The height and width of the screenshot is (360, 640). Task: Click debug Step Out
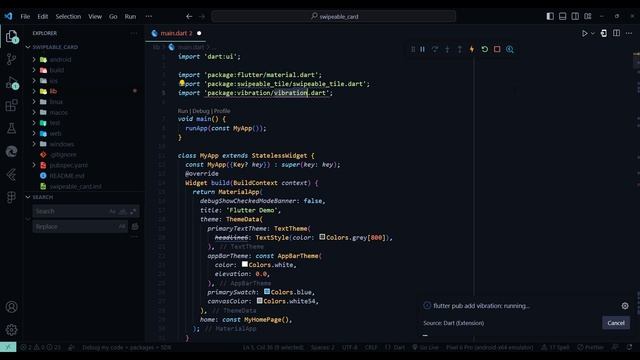pos(460,49)
